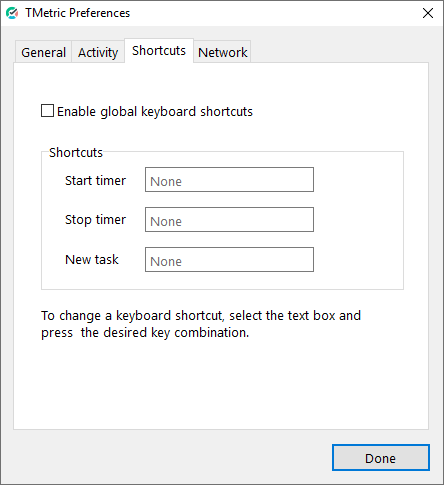
Task: Click blank panel area below instruction text
Action: point(221,383)
